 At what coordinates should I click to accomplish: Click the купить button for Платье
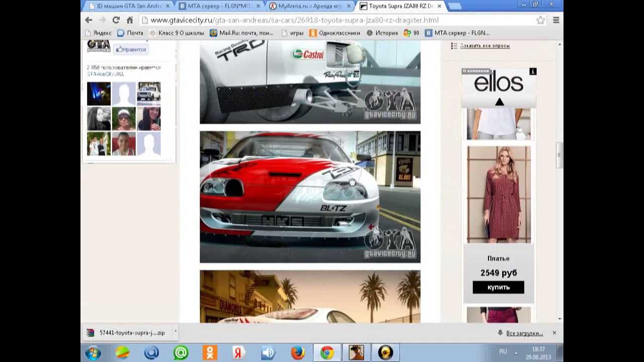498,287
